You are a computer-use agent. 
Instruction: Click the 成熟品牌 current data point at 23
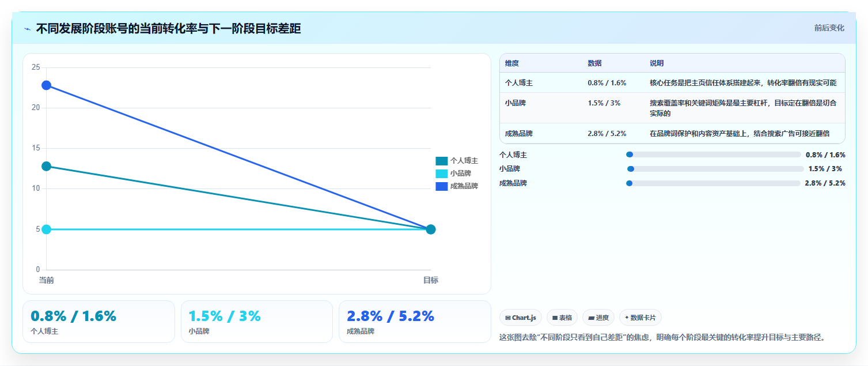click(46, 85)
